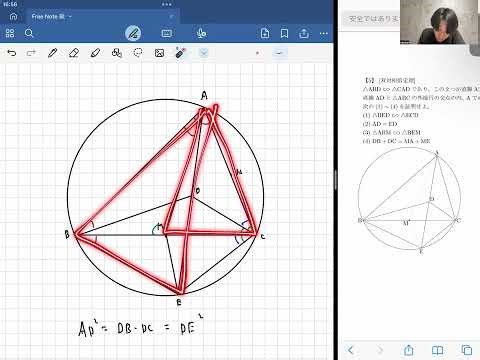Viewport: 480px width, 360px height.
Task: Select the Highlighter tool
Action: pyautogui.click(x=95, y=53)
